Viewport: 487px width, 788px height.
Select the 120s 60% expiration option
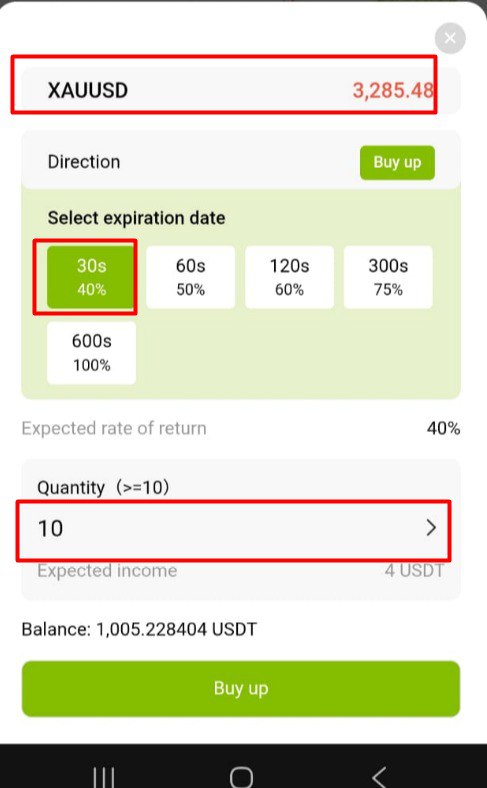point(289,277)
